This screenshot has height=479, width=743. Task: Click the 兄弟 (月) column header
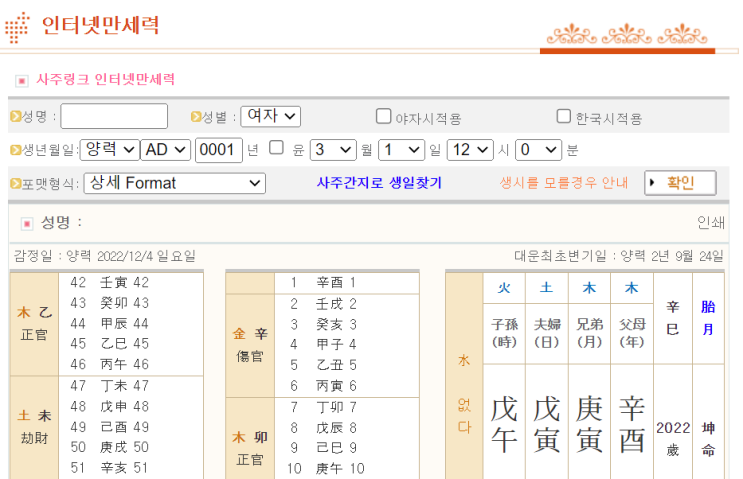click(x=589, y=334)
